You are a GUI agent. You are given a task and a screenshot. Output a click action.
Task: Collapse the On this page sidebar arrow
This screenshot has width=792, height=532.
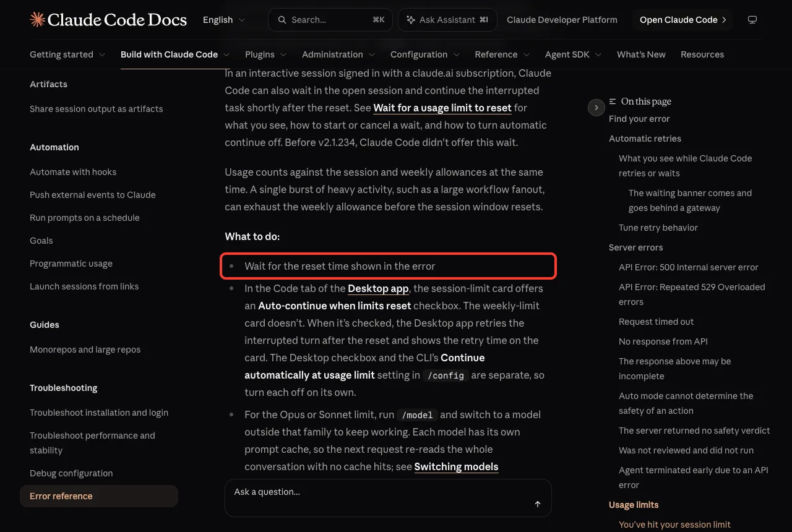[x=596, y=108]
